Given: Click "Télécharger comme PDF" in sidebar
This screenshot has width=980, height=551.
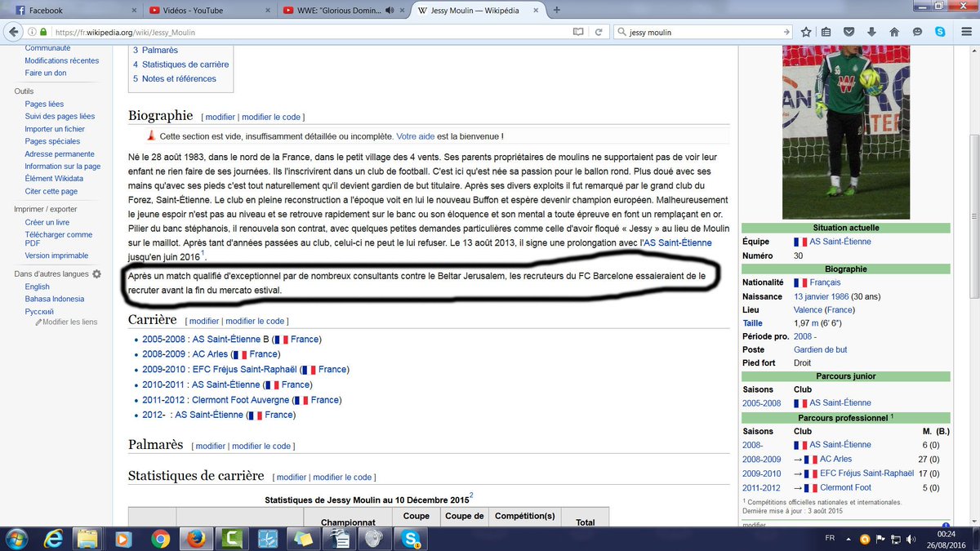Looking at the screenshot, I should 59,238.
